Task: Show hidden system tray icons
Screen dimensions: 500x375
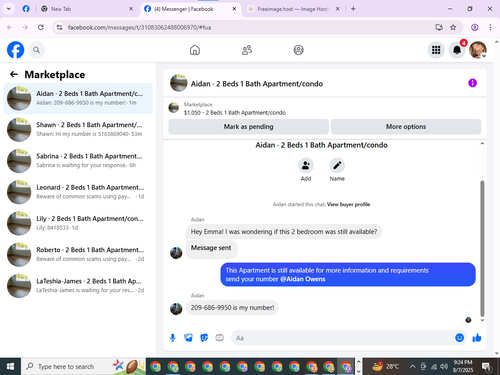Action: click(412, 367)
